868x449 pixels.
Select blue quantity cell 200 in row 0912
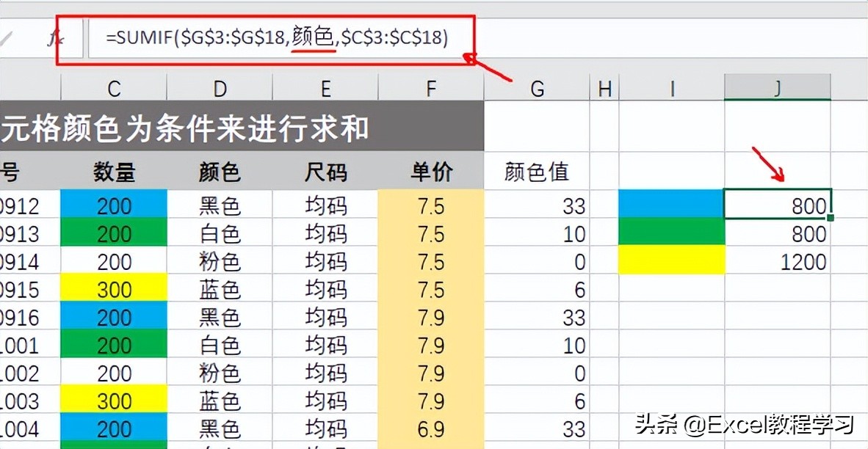pyautogui.click(x=114, y=205)
